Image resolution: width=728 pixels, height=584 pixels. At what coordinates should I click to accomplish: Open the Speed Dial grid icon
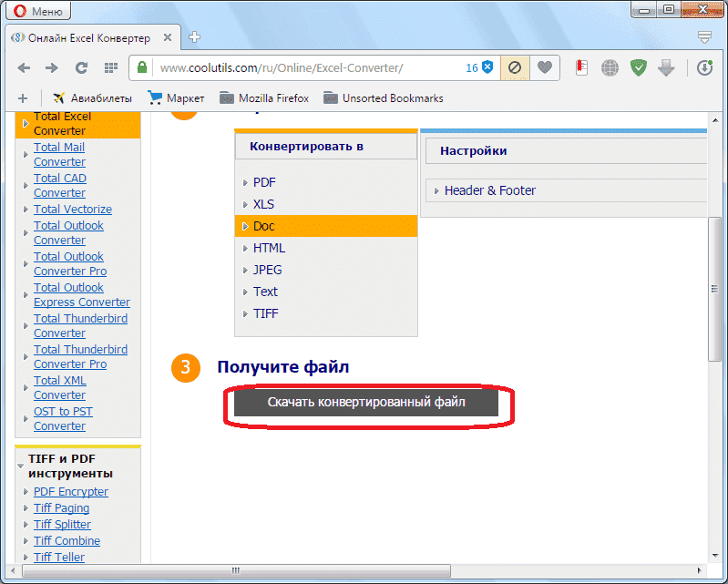[x=110, y=68]
